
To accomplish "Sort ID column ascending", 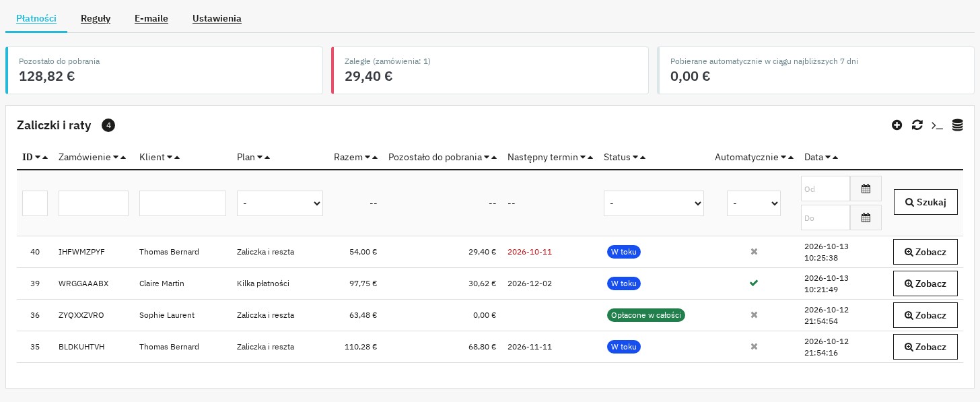I will 45,158.
